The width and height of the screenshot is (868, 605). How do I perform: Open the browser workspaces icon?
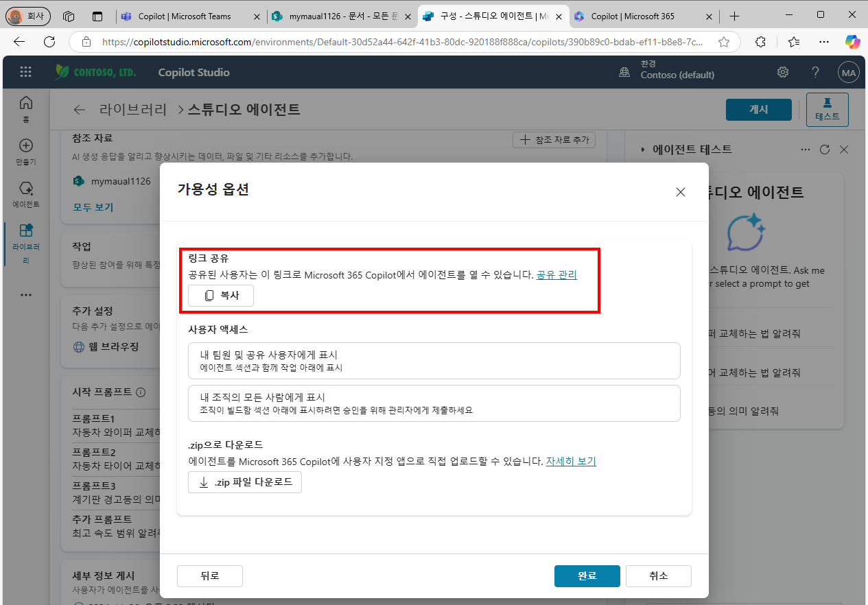coord(69,16)
